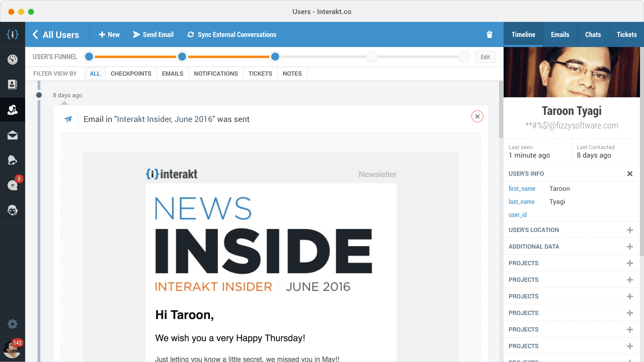Switch to the Emails tab
Screen dimensions: 644x362
pyautogui.click(x=560, y=34)
